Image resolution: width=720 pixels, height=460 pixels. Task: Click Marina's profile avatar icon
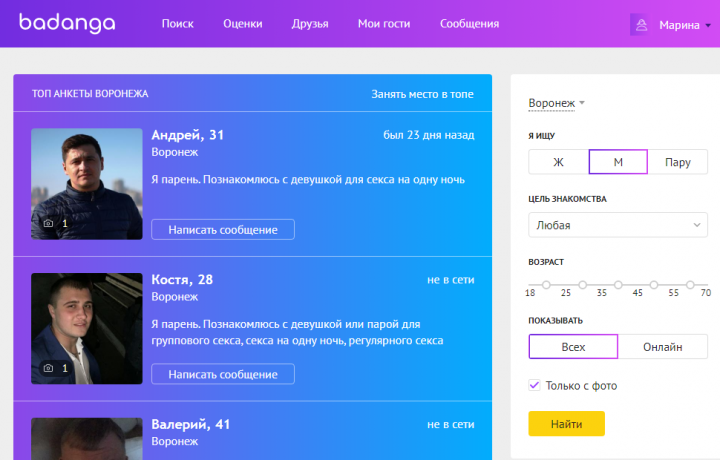pos(640,24)
